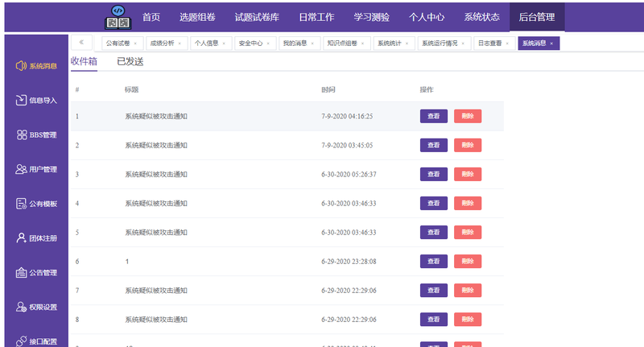Close the 个人信息 tab
Image resolution: width=644 pixels, height=347 pixels.
point(224,43)
